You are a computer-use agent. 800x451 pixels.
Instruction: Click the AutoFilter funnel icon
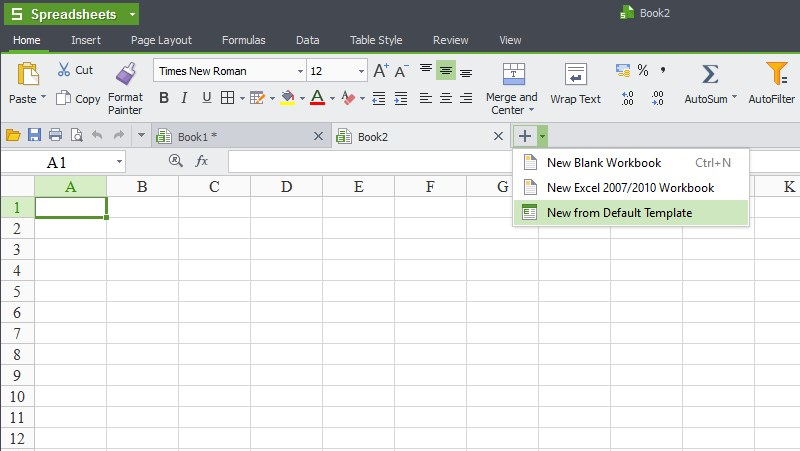(776, 73)
